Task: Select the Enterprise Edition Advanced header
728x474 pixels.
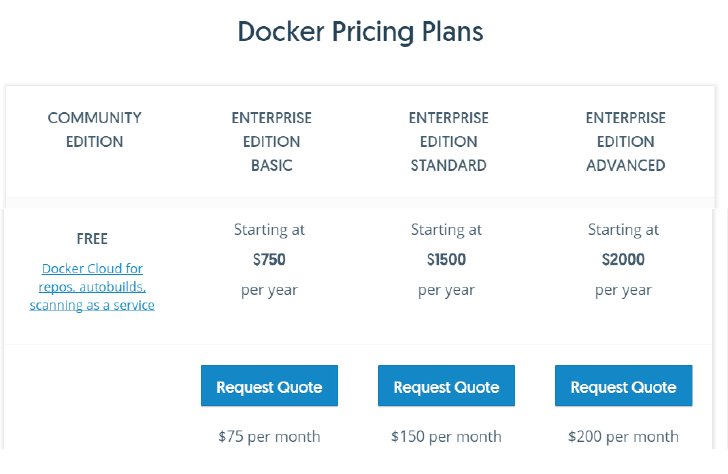Action: (x=625, y=141)
